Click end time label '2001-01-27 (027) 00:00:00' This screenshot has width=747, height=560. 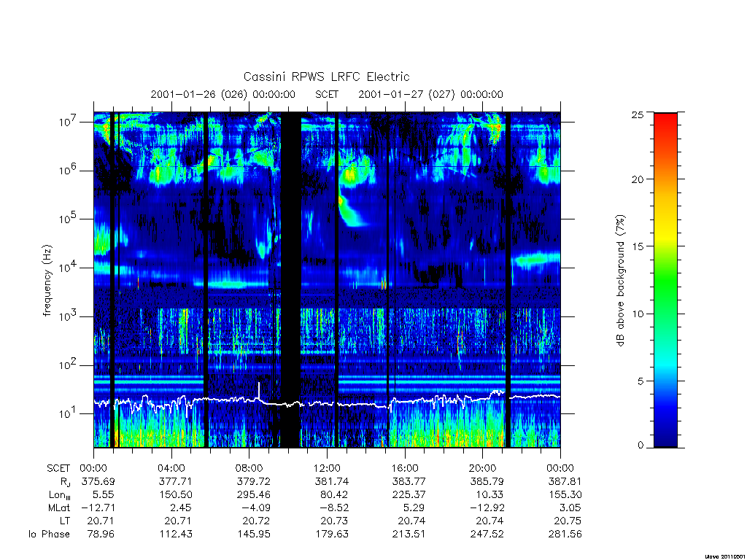(x=430, y=94)
